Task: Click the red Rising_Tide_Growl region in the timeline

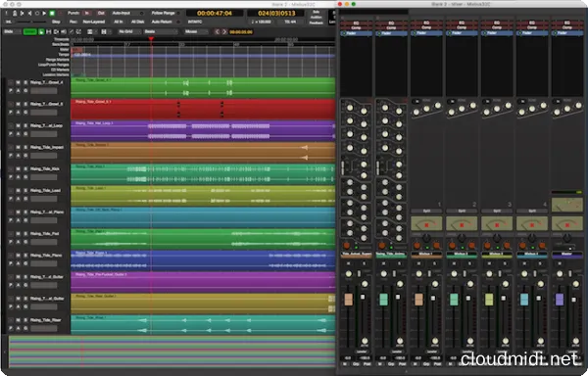Action: (x=203, y=110)
